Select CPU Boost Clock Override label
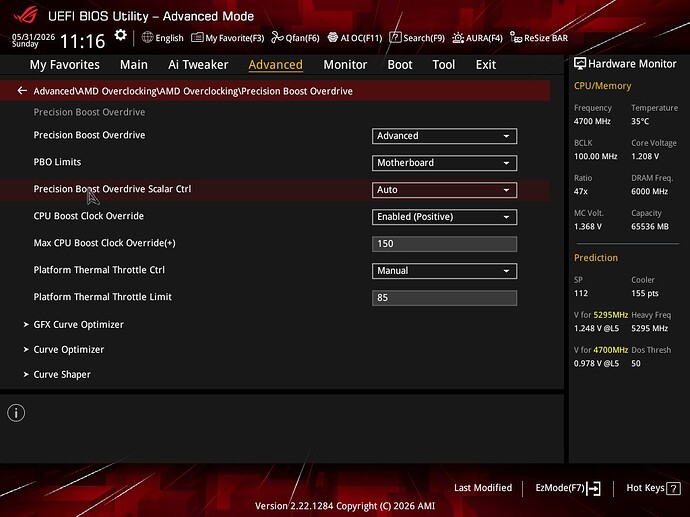This screenshot has height=517, width=690. click(88, 216)
